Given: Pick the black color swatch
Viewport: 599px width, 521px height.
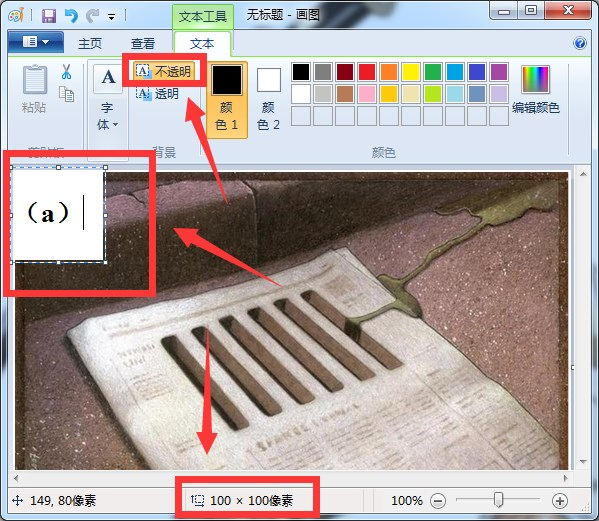Looking at the screenshot, I should click(x=301, y=72).
